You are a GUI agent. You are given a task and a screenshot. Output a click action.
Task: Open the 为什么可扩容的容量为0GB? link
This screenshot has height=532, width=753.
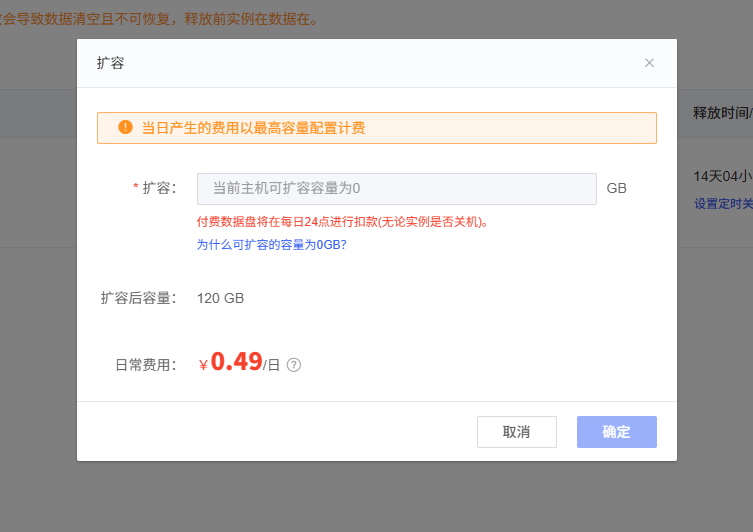[x=271, y=245]
